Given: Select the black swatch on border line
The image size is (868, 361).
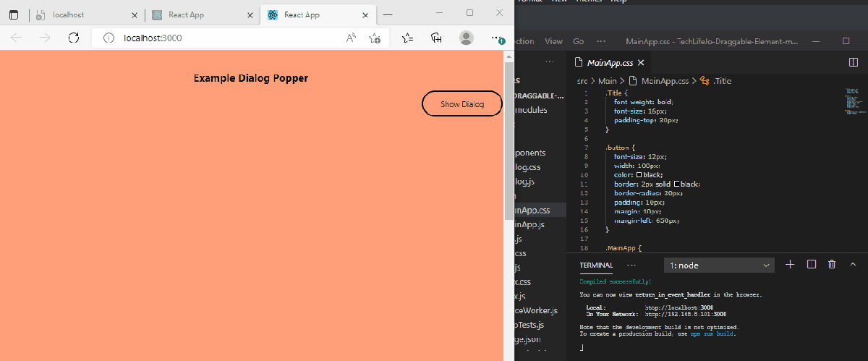Looking at the screenshot, I should coord(676,184).
